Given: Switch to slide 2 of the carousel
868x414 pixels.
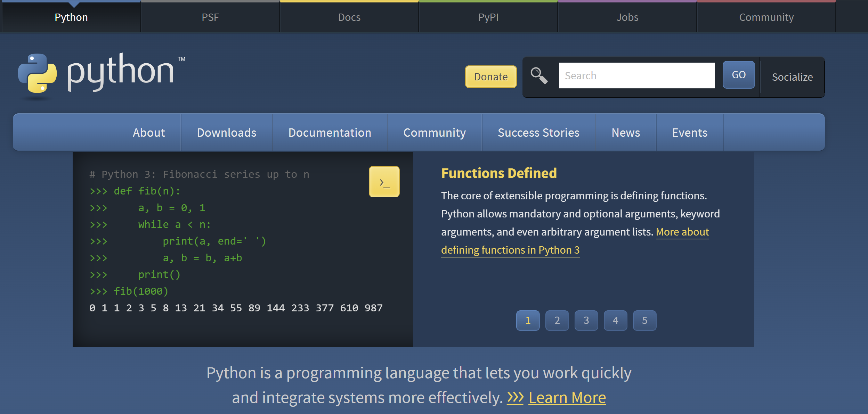Looking at the screenshot, I should pos(557,320).
